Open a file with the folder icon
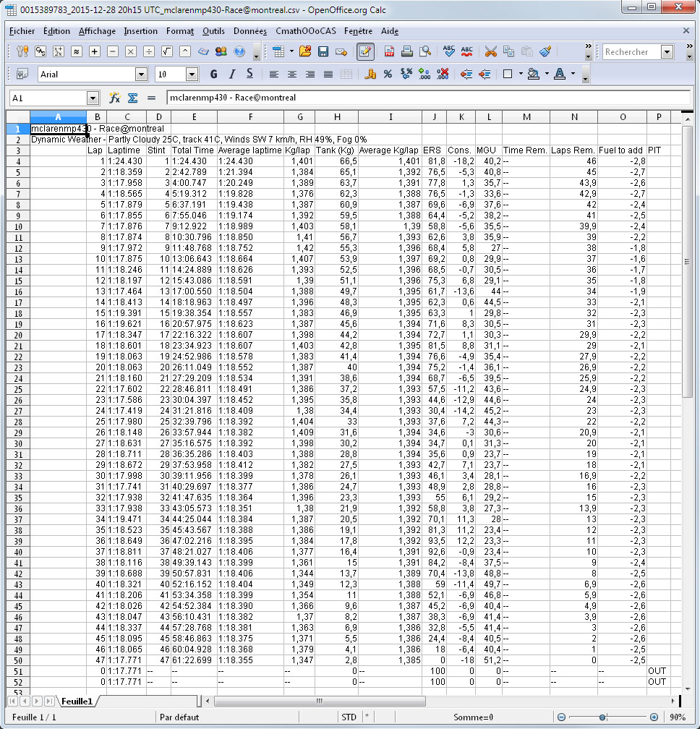Screen dimensions: 700x729 305,51
